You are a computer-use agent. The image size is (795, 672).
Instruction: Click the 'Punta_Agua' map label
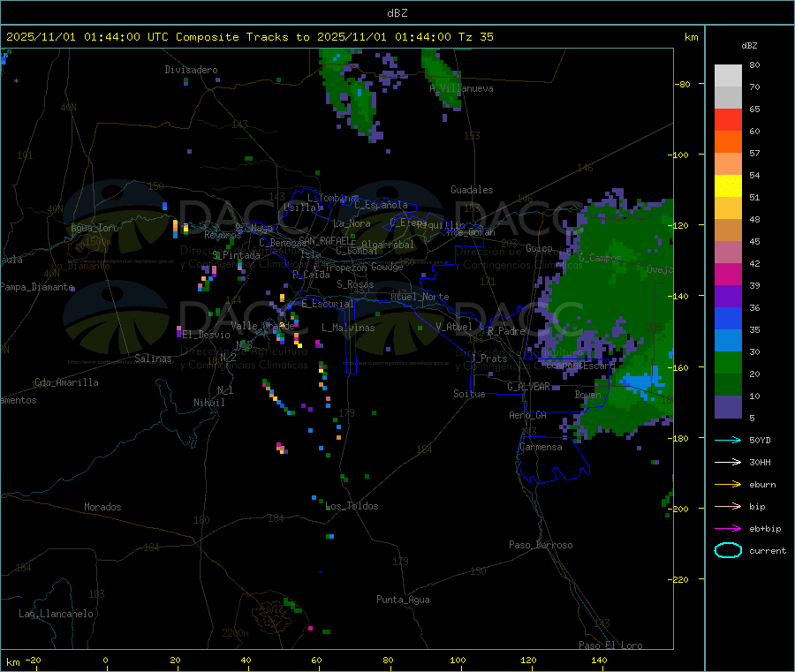[403, 600]
